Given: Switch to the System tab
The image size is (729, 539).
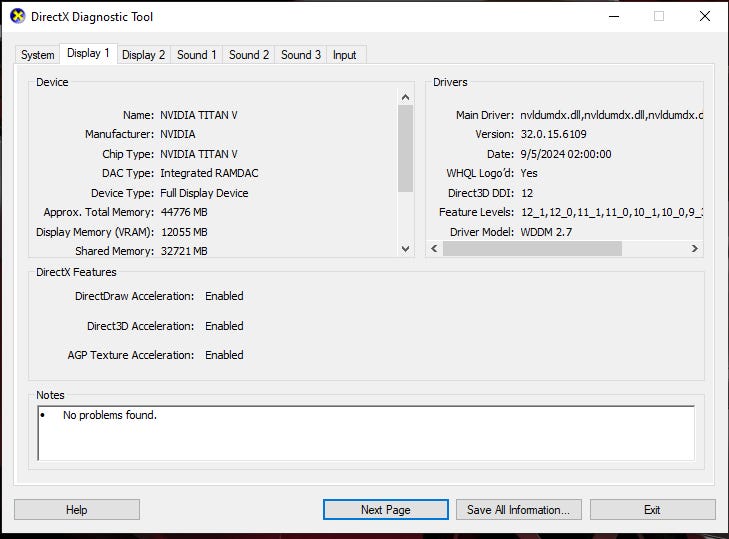Looking at the screenshot, I should (x=37, y=55).
